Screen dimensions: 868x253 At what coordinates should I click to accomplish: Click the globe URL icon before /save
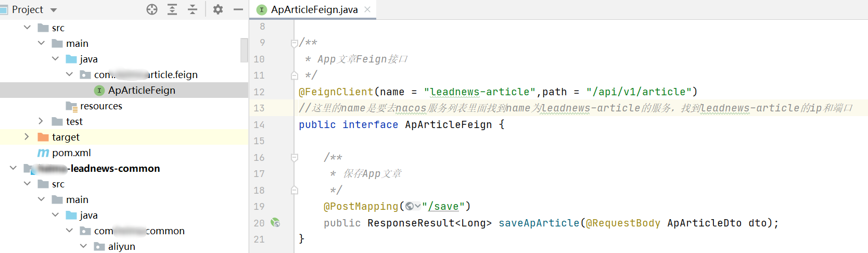pyautogui.click(x=410, y=207)
